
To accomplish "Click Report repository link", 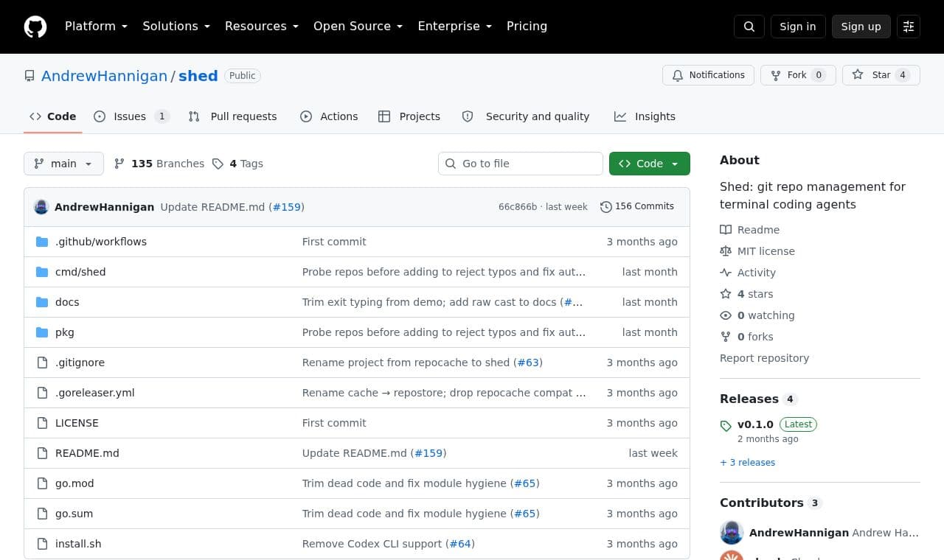I will point(764,358).
